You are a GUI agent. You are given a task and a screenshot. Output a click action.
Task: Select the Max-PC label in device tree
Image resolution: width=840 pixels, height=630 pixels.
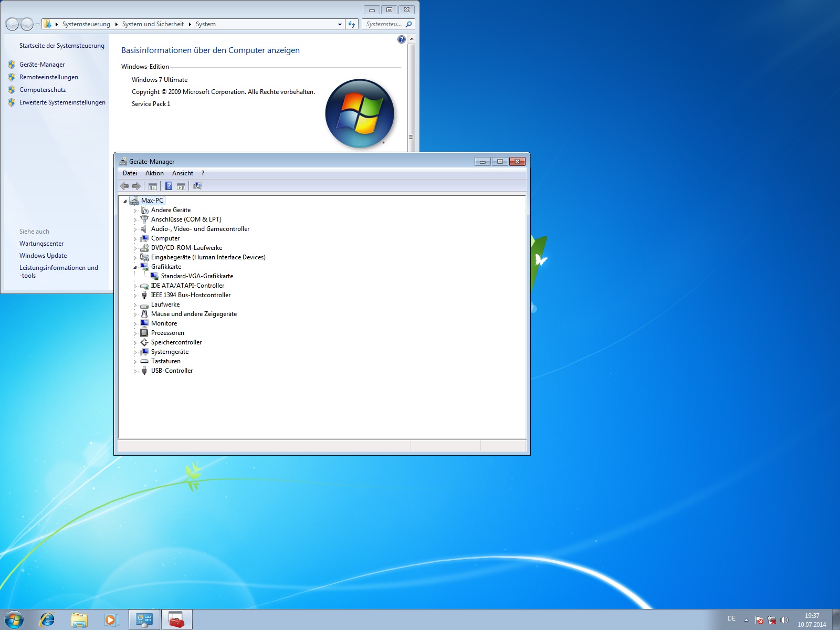(152, 201)
